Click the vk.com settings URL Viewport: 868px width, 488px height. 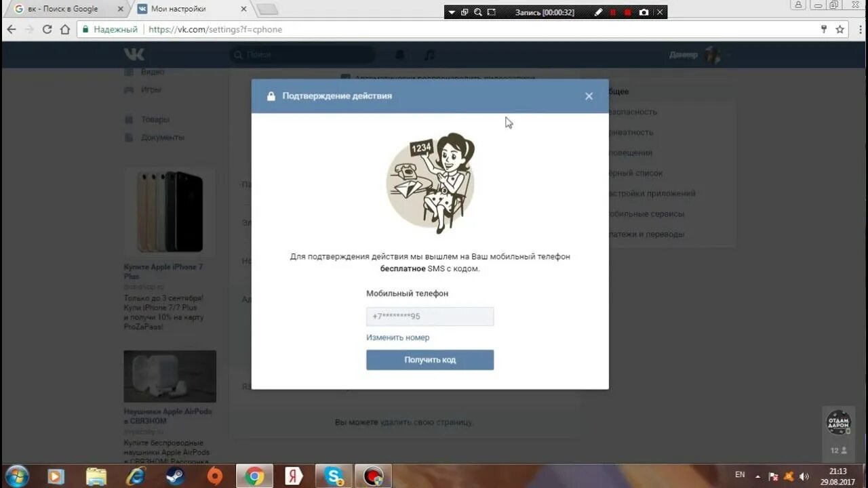point(215,29)
